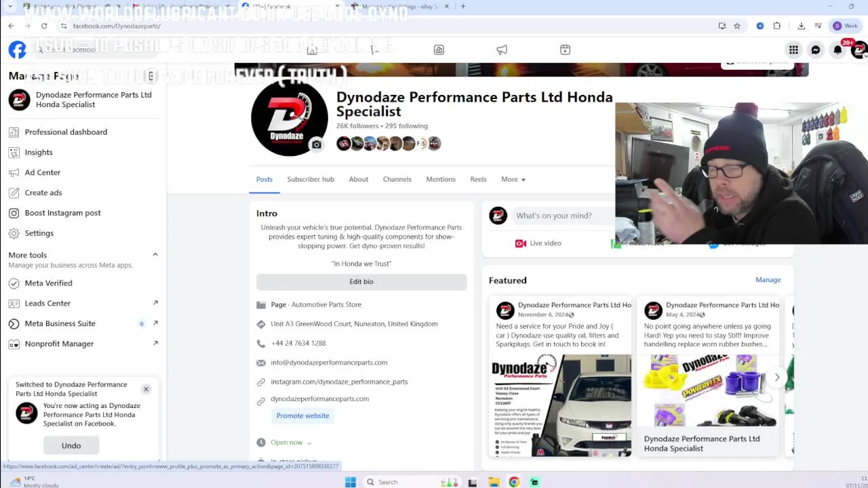Click the phone number +44 24 7634 1288
The width and height of the screenshot is (868, 488).
(x=298, y=344)
